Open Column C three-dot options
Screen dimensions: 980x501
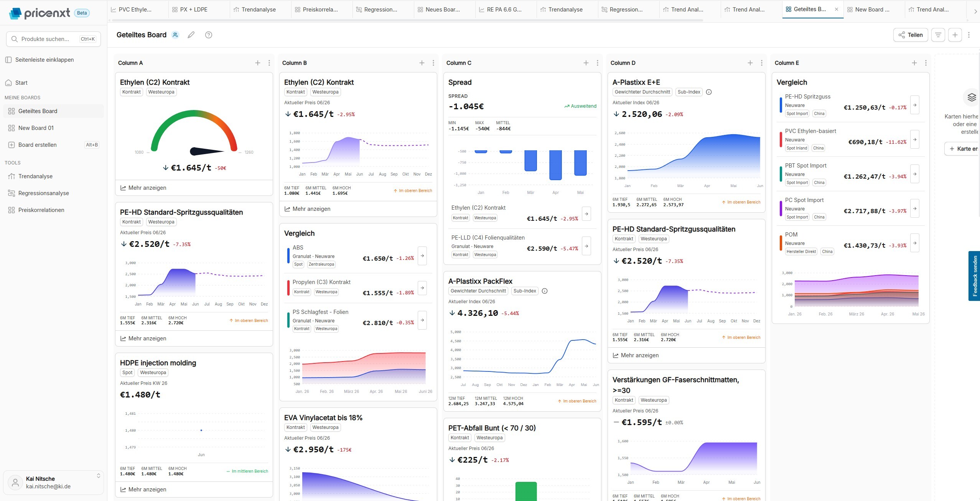pos(598,63)
